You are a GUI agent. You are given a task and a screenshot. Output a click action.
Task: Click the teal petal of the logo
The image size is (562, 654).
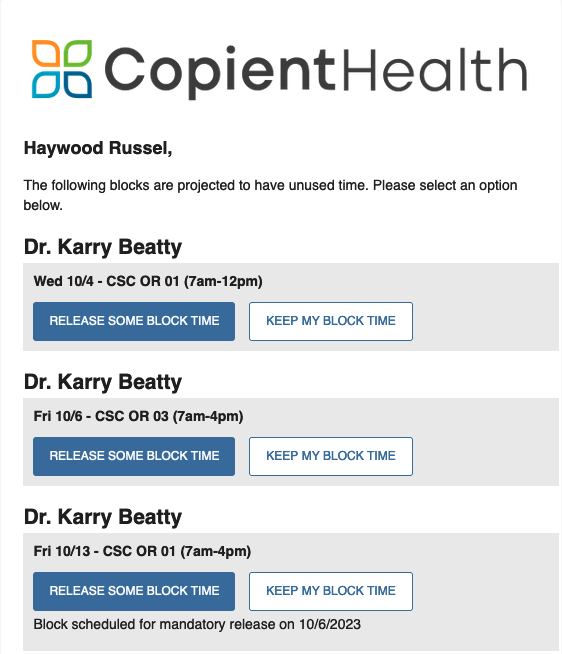pyautogui.click(x=45, y=85)
